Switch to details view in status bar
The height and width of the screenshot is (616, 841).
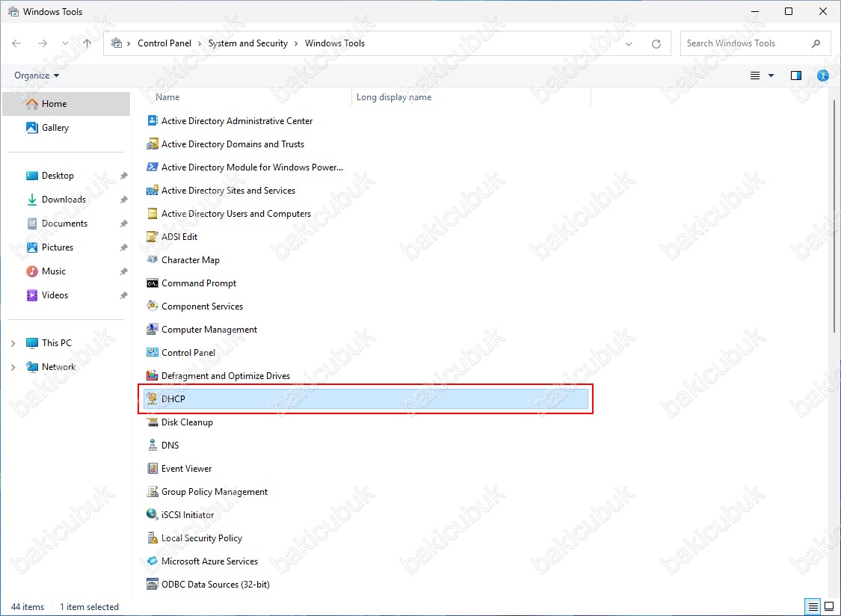point(813,606)
